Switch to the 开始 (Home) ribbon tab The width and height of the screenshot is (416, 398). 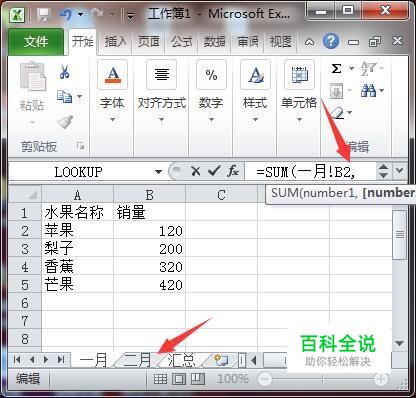coord(83,42)
